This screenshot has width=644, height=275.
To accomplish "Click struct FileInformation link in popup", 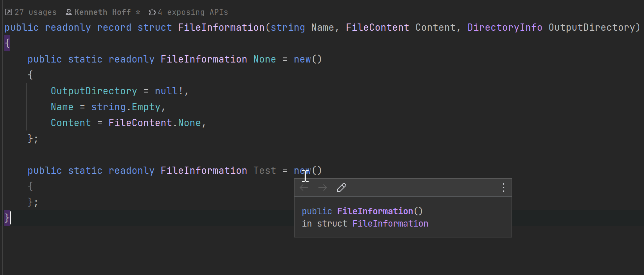I will pos(390,223).
